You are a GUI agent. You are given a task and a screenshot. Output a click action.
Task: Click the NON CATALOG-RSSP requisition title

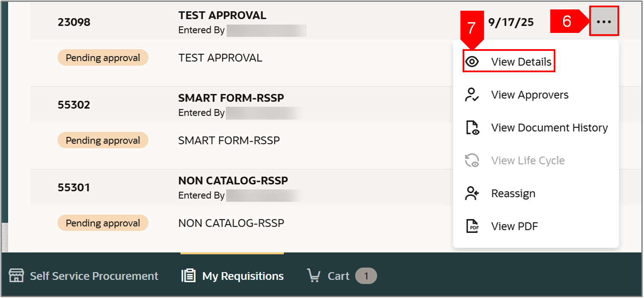point(233,181)
